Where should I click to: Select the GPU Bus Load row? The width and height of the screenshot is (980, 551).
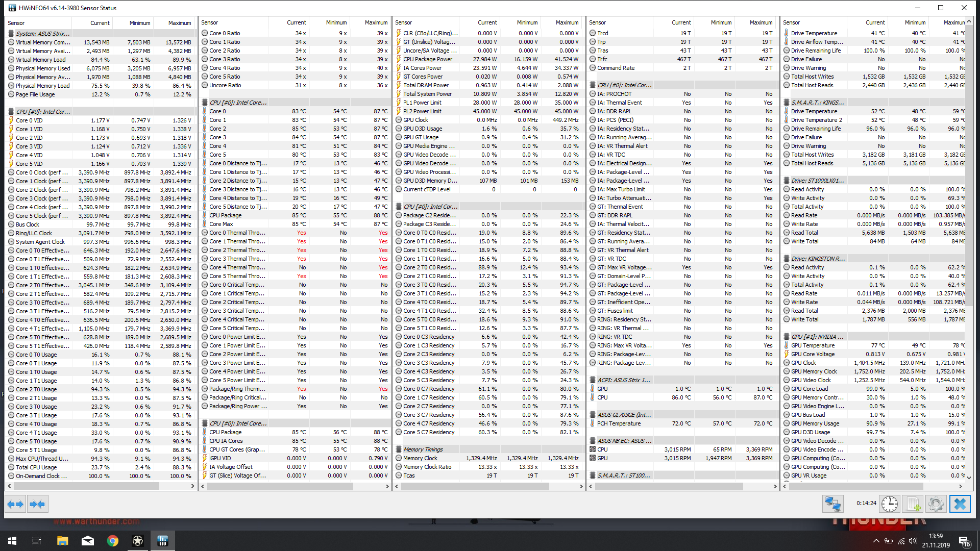point(874,415)
